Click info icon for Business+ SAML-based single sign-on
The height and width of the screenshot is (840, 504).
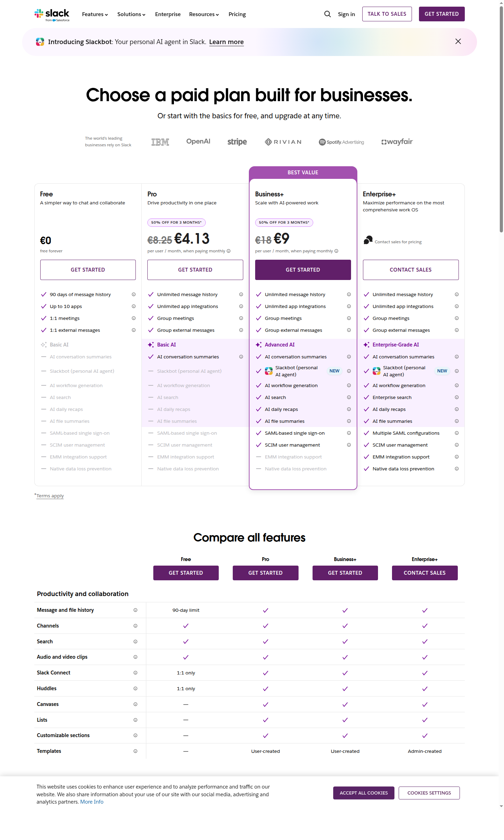coord(349,433)
